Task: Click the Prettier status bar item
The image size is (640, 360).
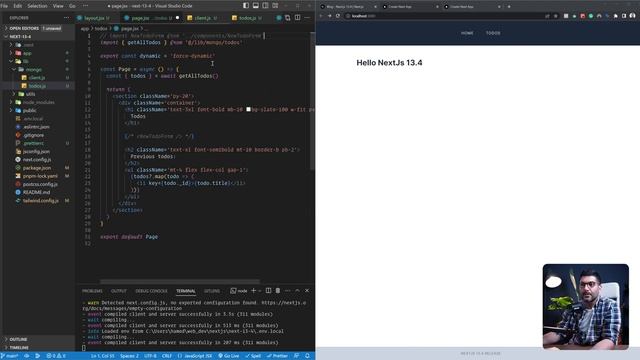Action: click(278, 356)
